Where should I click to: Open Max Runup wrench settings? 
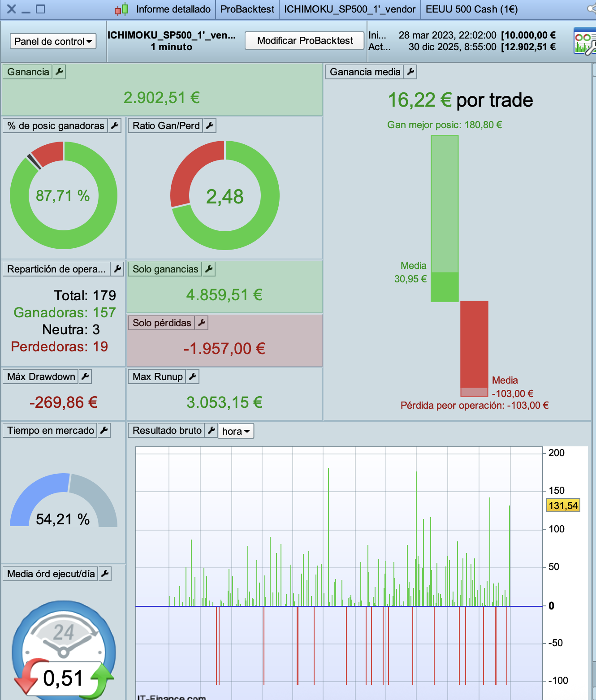[x=193, y=376]
